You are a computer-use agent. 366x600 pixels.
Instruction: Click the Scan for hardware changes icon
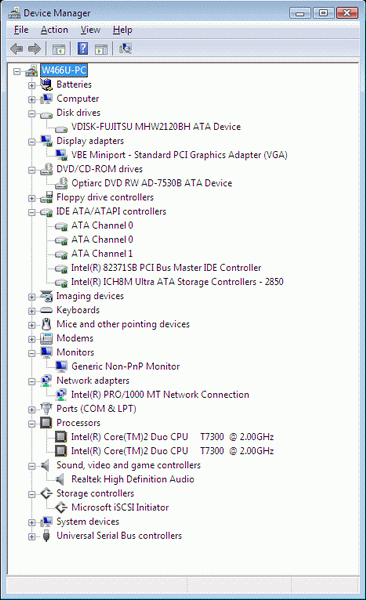(x=125, y=49)
